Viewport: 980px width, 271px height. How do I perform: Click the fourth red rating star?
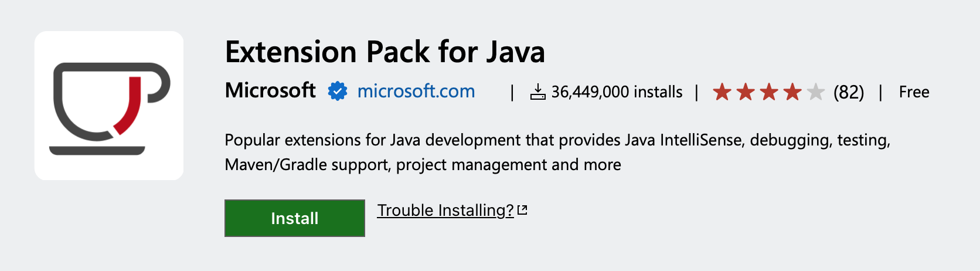pos(792,92)
